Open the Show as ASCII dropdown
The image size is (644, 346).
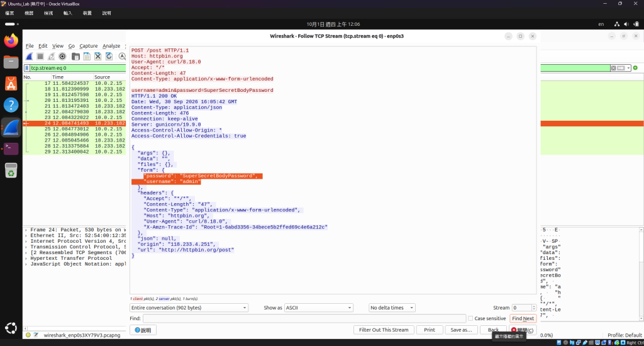[x=318, y=308]
